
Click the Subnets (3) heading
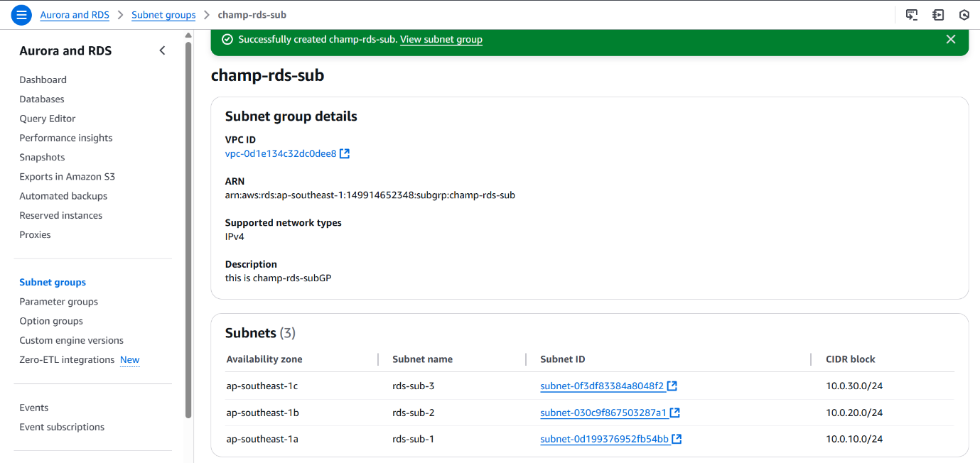click(x=260, y=333)
